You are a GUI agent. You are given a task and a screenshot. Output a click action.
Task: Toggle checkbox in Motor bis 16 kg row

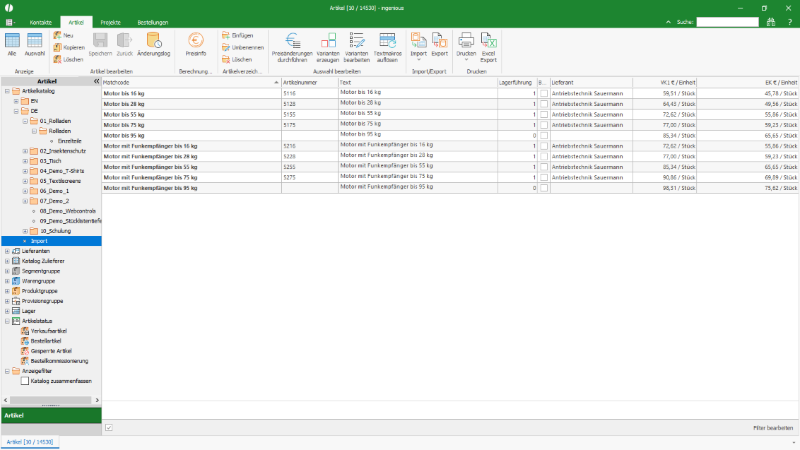[544, 93]
